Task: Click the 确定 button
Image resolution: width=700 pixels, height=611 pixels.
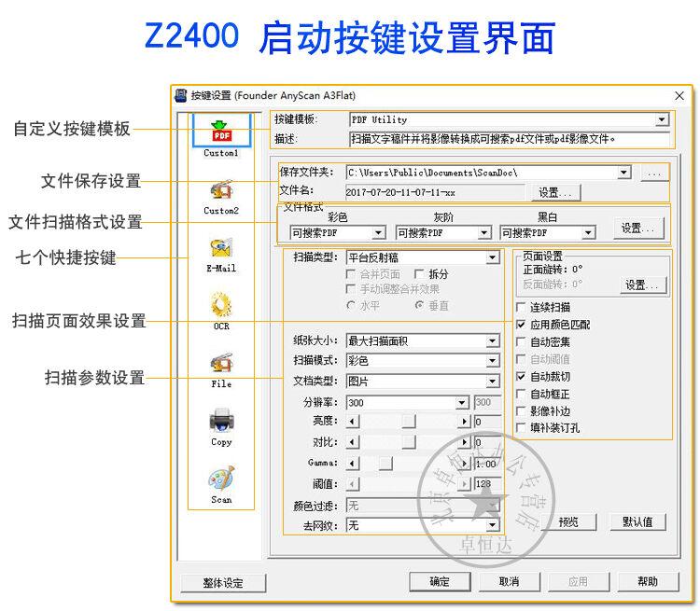Action: pyautogui.click(x=440, y=581)
